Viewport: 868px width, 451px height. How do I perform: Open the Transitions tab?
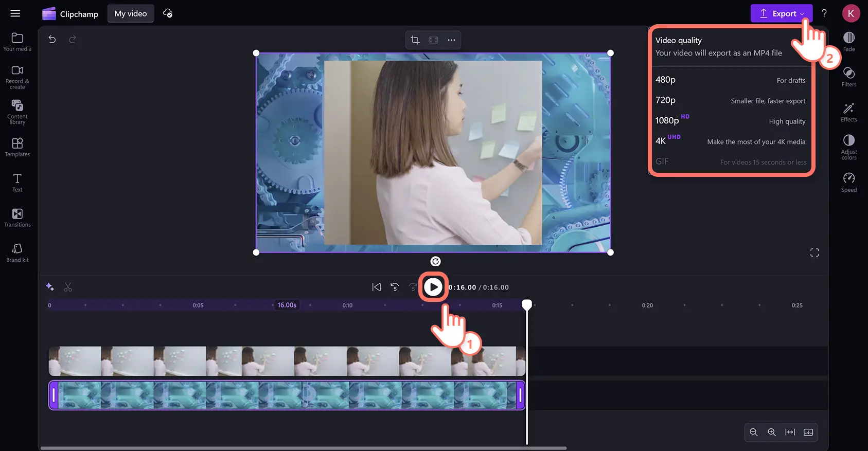(x=17, y=218)
